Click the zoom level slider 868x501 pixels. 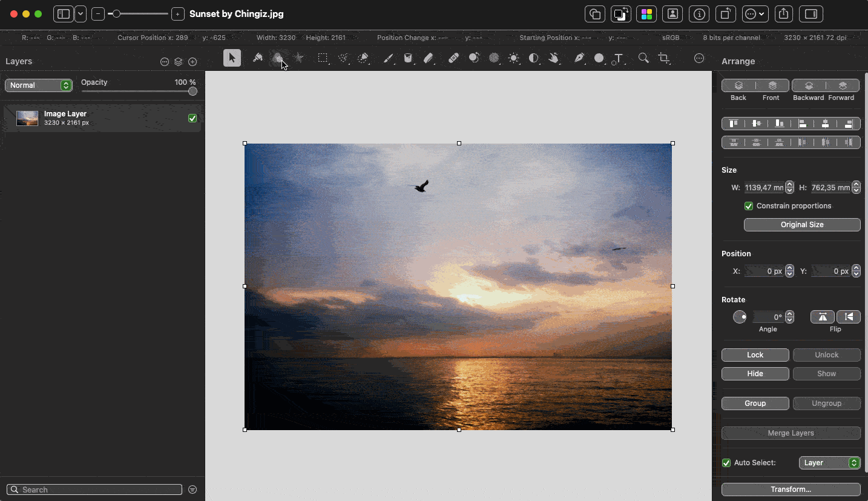pyautogui.click(x=138, y=14)
